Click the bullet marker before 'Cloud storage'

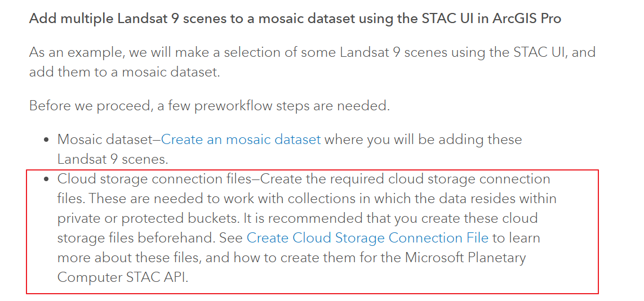(47, 179)
